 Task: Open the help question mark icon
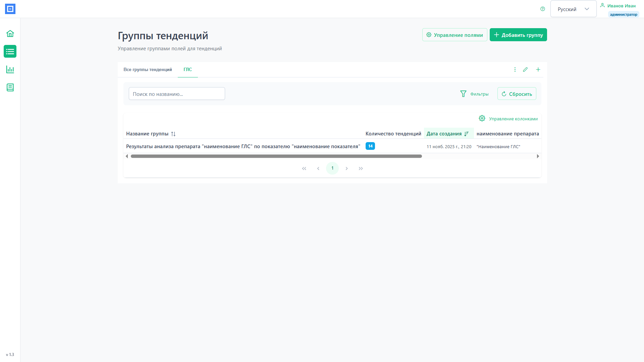pos(543,9)
